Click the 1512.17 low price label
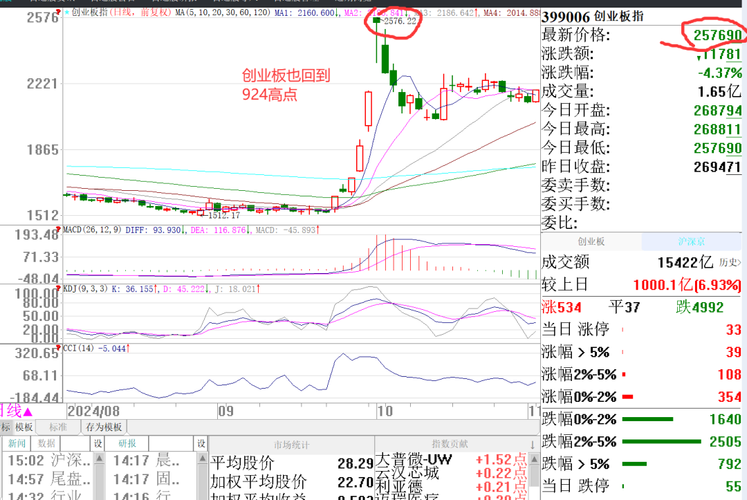This screenshot has height=500, width=747. point(224,216)
